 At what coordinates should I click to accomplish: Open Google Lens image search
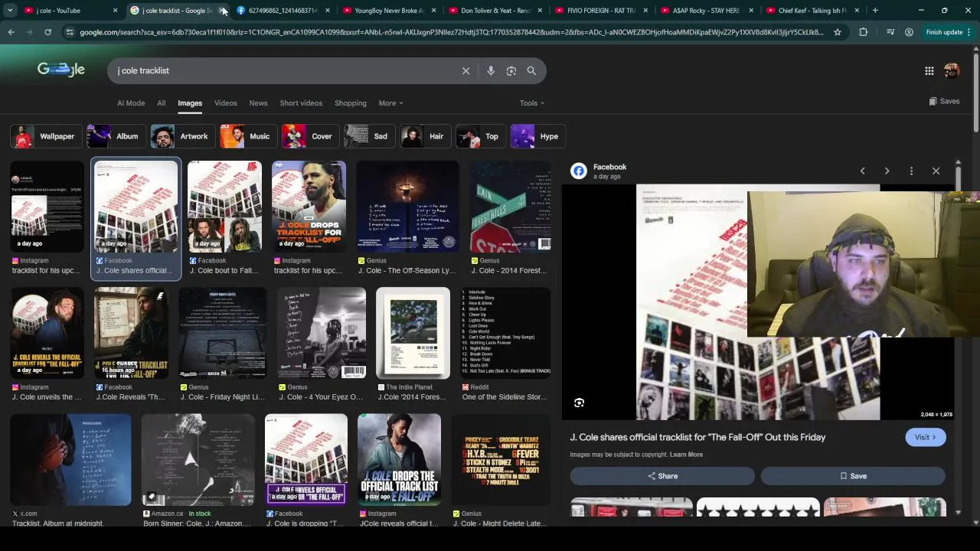coord(511,70)
